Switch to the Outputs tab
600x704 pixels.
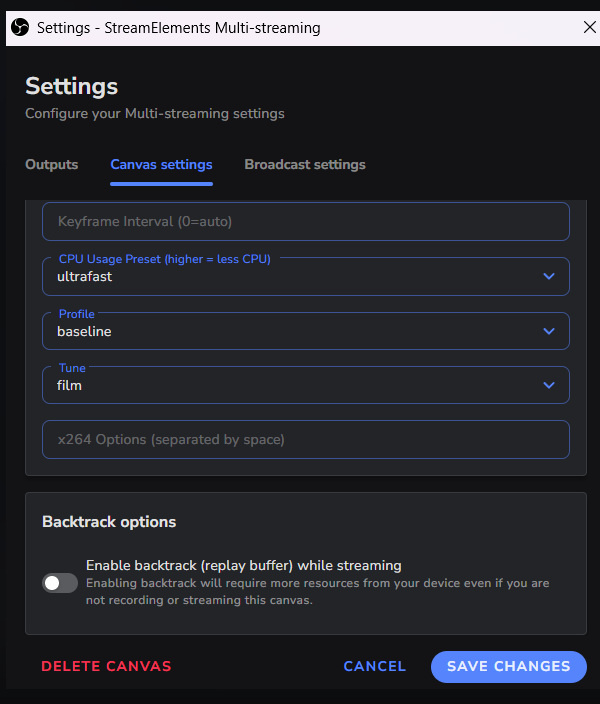click(x=52, y=164)
